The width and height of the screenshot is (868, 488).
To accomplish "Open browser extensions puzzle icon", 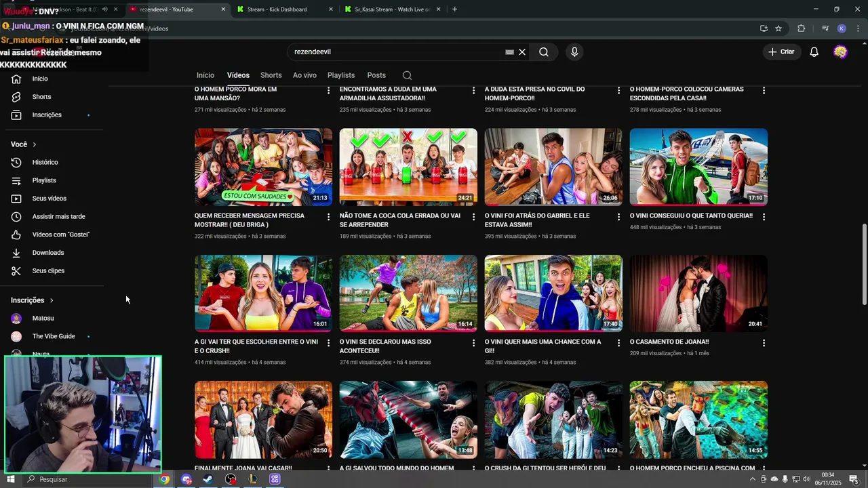I will click(802, 28).
